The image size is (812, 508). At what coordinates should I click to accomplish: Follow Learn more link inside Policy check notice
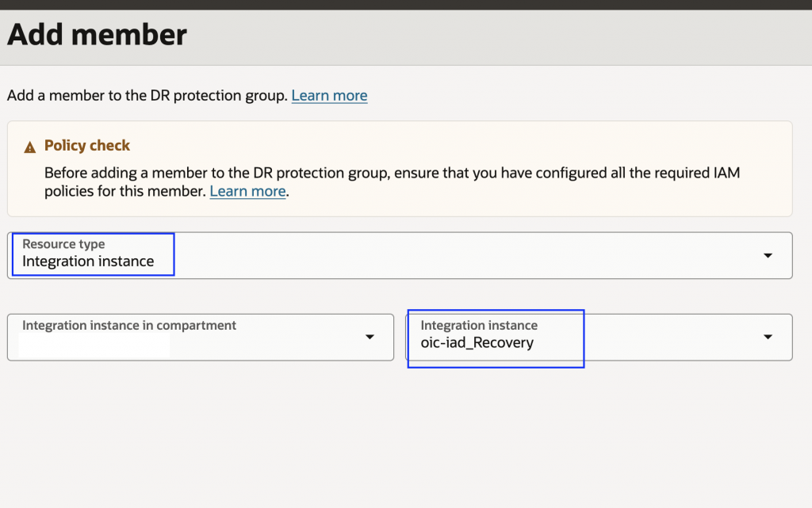coord(247,192)
